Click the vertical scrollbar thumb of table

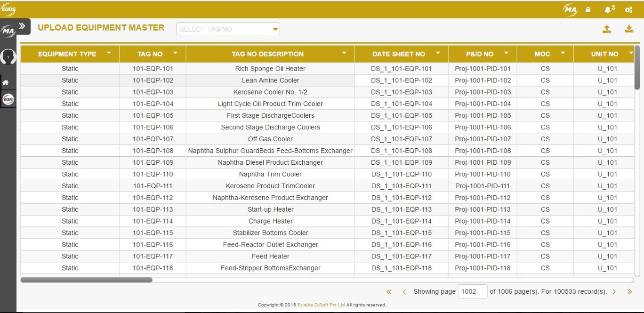point(637,67)
